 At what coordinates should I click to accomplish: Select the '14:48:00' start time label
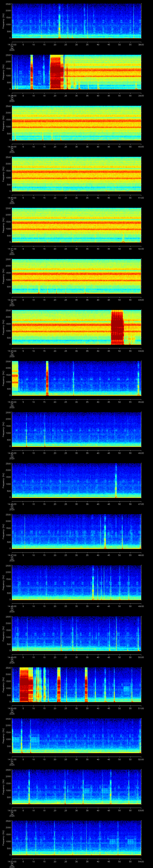point(12,606)
